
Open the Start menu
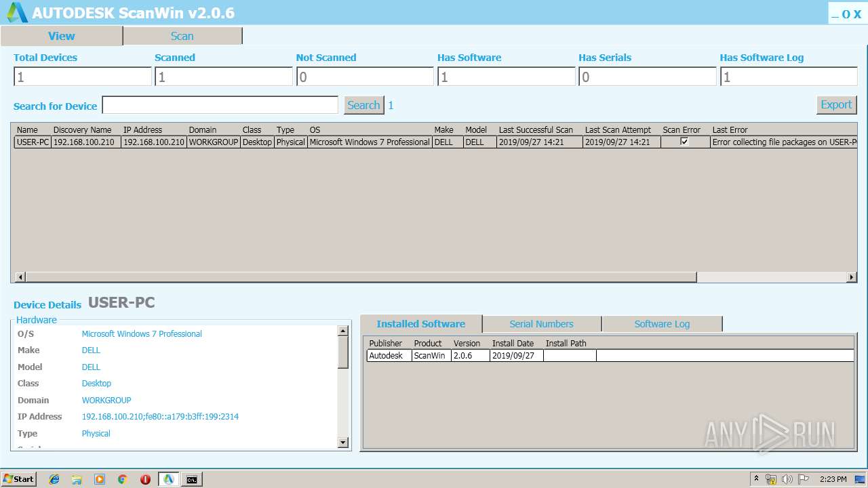[19, 479]
